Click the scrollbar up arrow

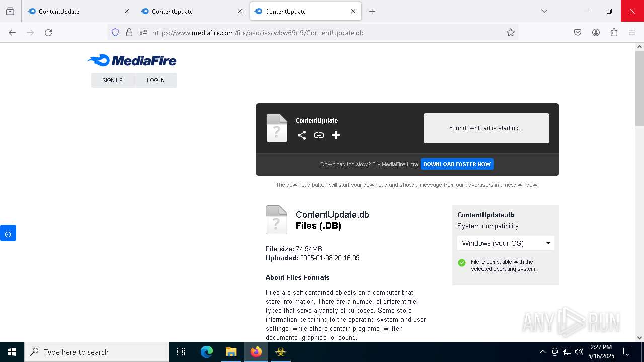click(639, 47)
